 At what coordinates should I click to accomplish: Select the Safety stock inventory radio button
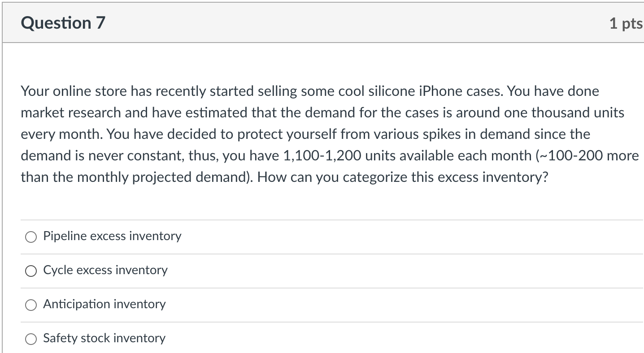tap(30, 339)
